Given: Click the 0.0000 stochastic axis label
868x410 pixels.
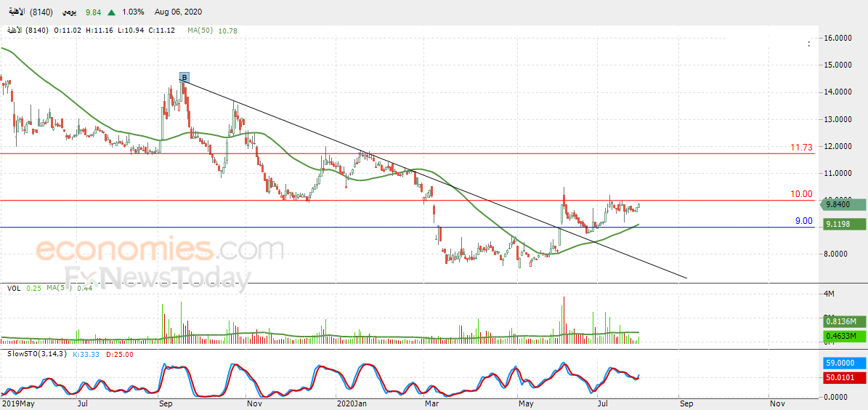Looking at the screenshot, I should (x=837, y=397).
